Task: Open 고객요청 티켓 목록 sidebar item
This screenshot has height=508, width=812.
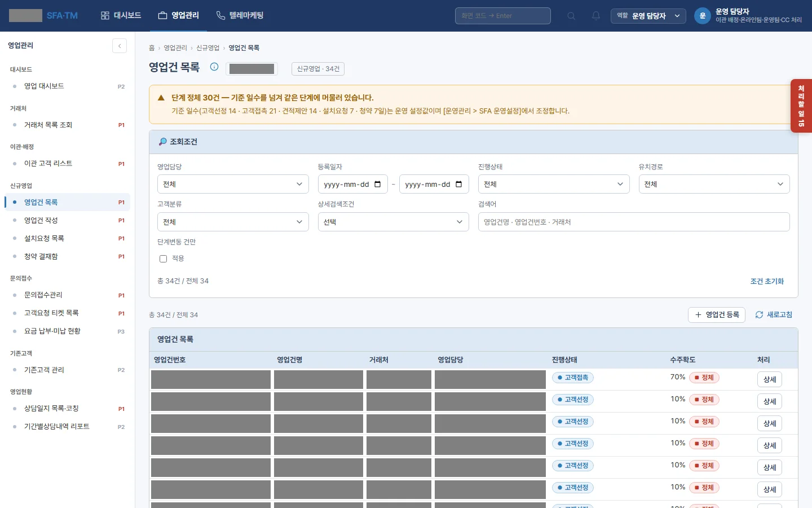Action: 67,313
